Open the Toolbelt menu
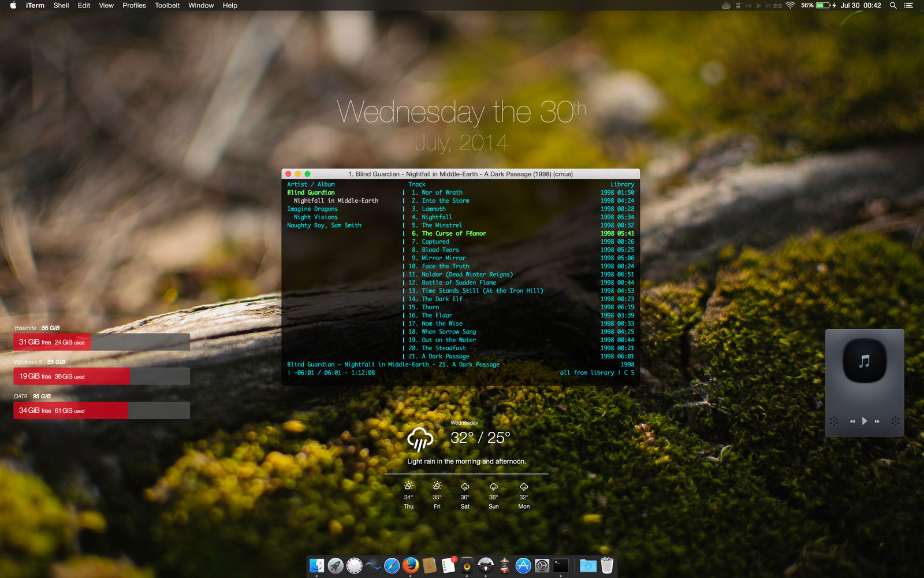924x578 pixels. pos(167,5)
